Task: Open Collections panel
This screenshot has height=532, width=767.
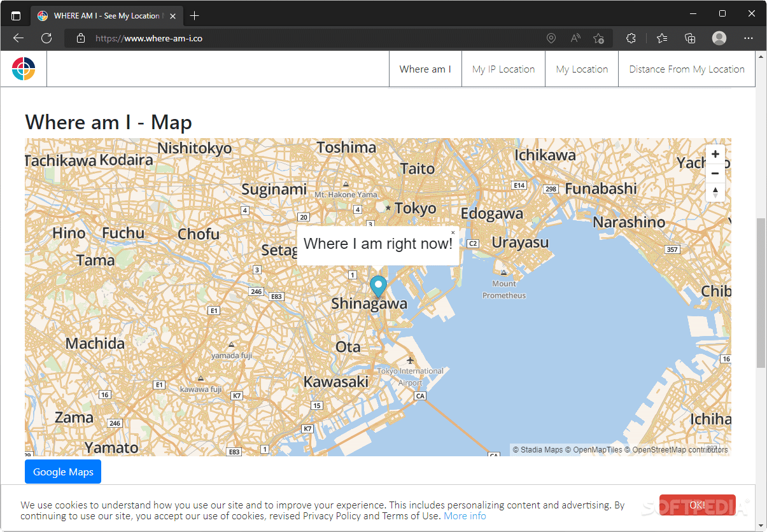Action: tap(690, 38)
